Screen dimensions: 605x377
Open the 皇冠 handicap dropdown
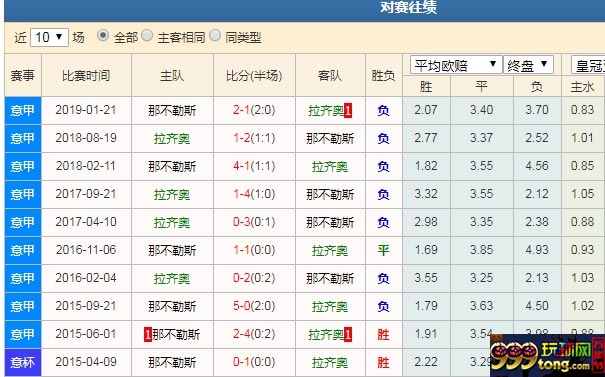tap(588, 65)
